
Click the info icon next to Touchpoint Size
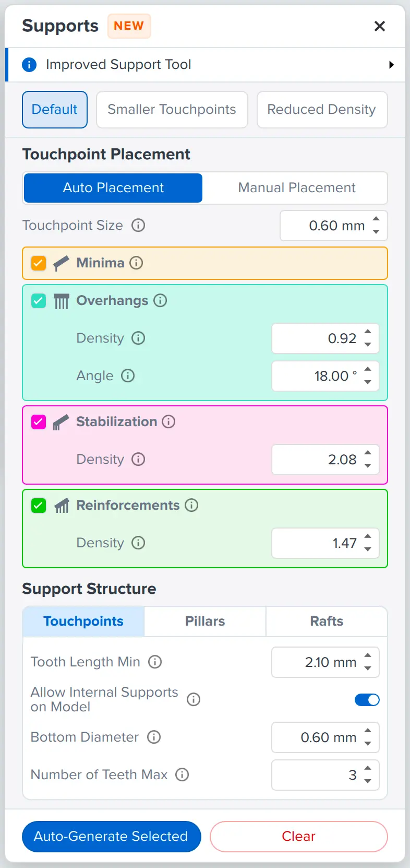(138, 226)
